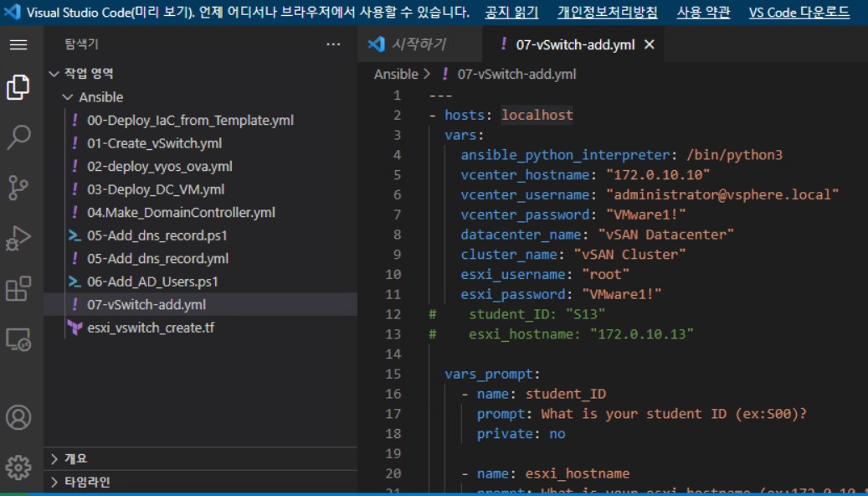The height and width of the screenshot is (496, 868).
Task: Open the 개인정보처리방침 link
Action: (608, 13)
